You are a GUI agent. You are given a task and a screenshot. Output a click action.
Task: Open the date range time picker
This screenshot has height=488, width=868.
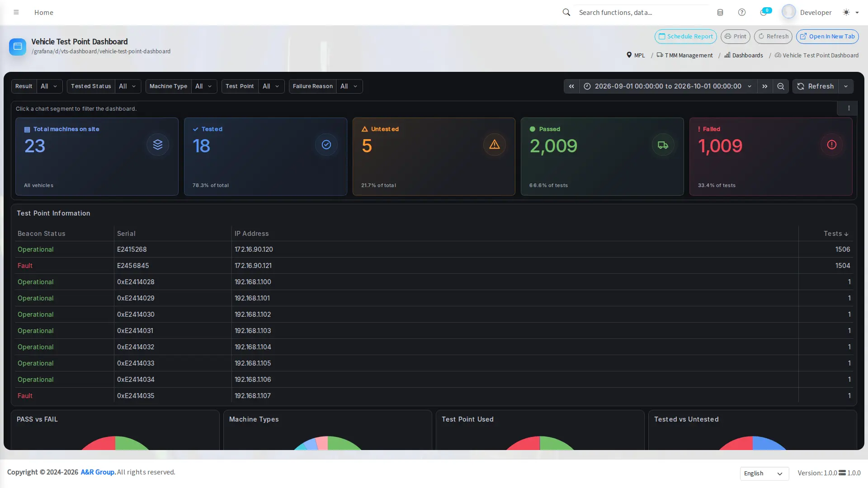pyautogui.click(x=668, y=86)
